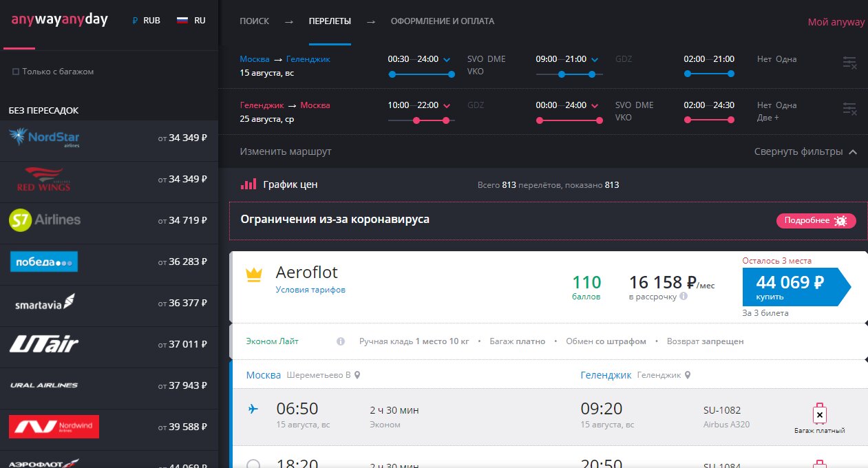
Task: Change the RU language flag selector
Action: [x=191, y=21]
